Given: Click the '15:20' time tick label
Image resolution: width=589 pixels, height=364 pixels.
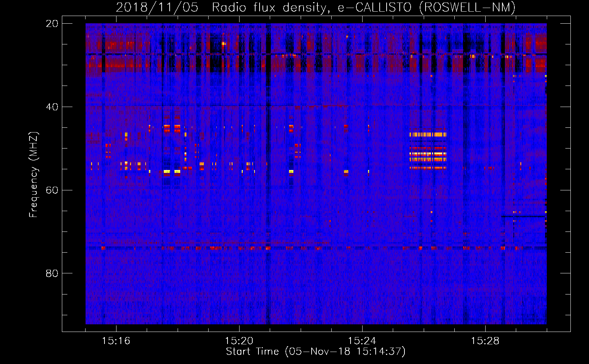Looking at the screenshot, I should [x=239, y=341].
